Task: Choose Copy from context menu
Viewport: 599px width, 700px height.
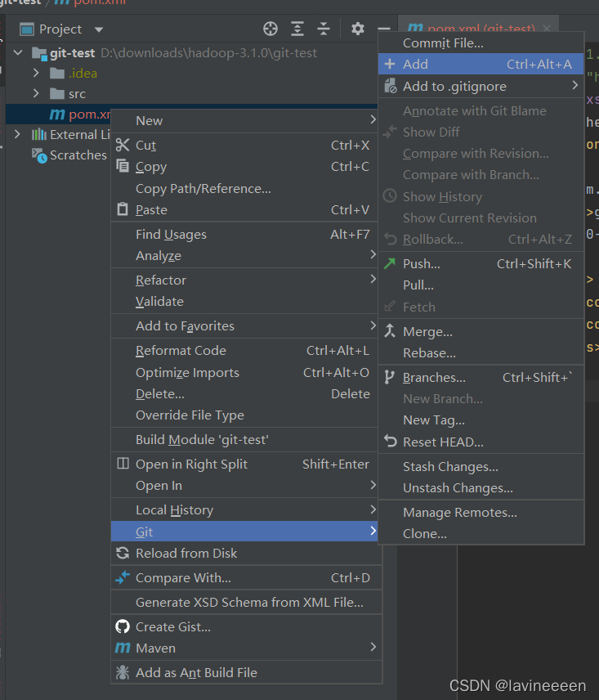Action: 244,167
